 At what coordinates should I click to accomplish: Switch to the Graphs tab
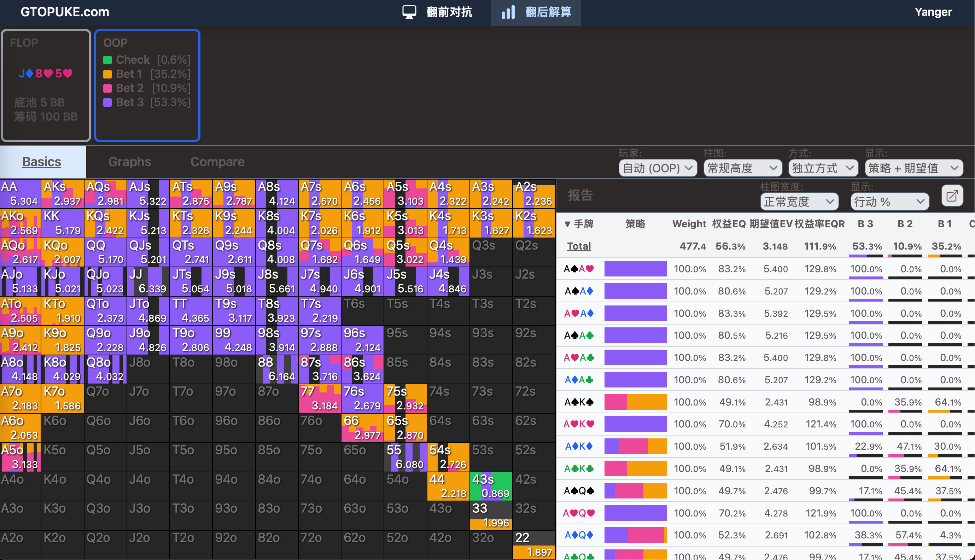pyautogui.click(x=130, y=162)
